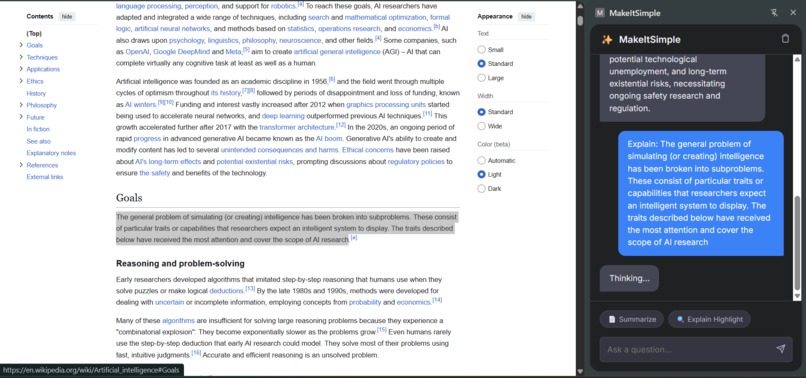Select Dark color option
The width and height of the screenshot is (806, 378).
coord(482,189)
